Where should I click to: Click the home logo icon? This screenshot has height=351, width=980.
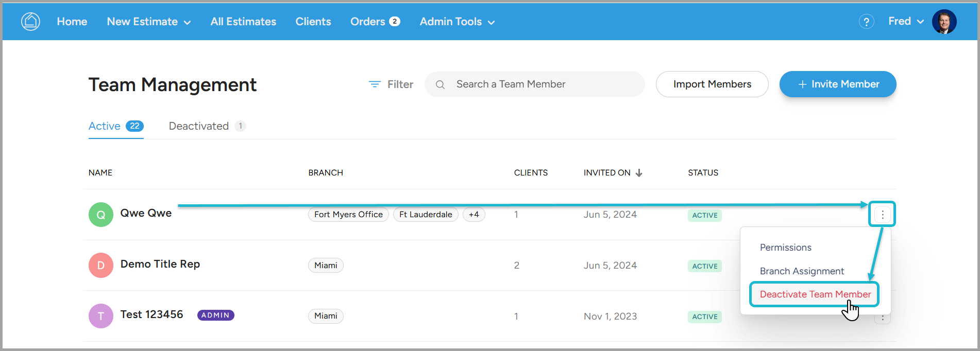[30, 22]
